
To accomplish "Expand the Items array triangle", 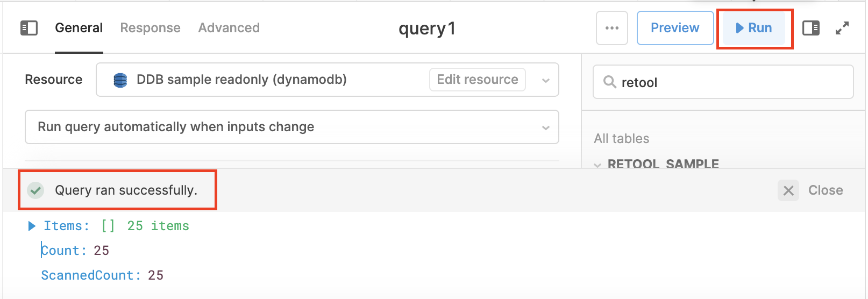I will point(32,226).
